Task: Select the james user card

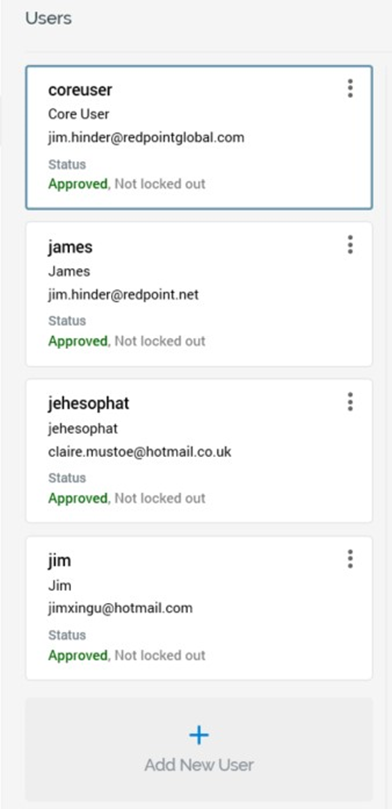Action: [199, 294]
